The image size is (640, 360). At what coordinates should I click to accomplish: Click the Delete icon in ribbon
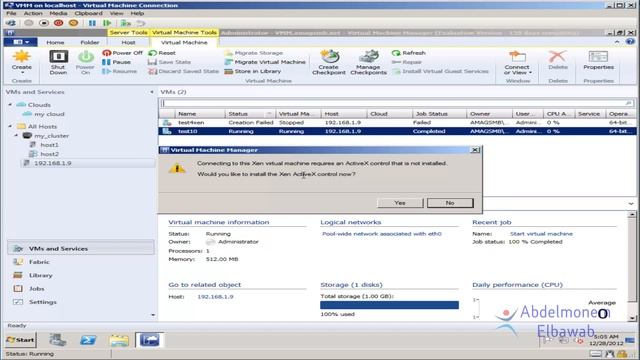[558, 60]
